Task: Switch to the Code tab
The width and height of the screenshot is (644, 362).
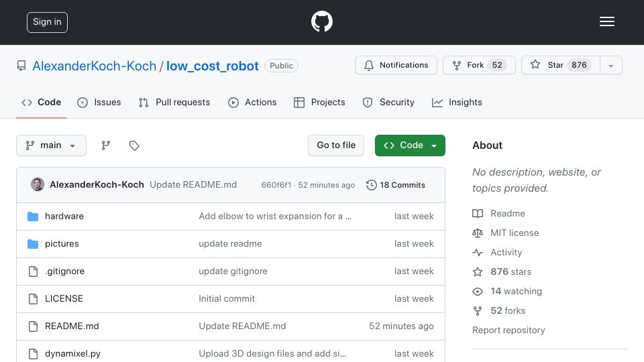Action: point(41,102)
